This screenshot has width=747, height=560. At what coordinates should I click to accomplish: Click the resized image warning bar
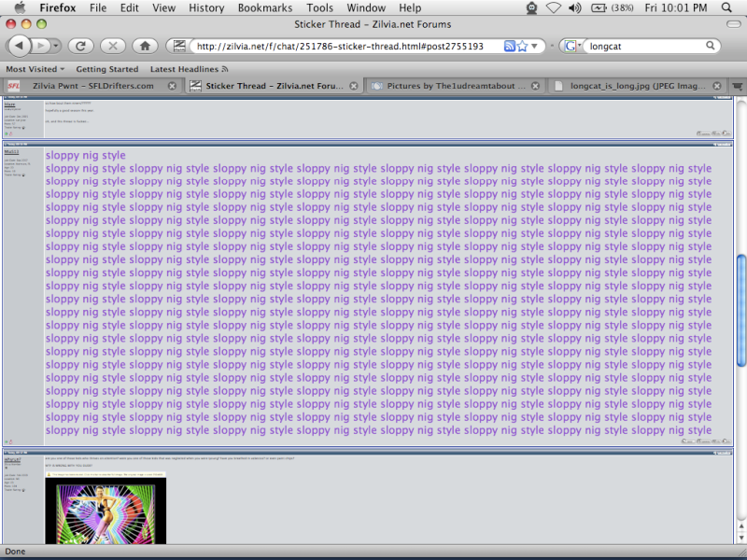pyautogui.click(x=106, y=474)
